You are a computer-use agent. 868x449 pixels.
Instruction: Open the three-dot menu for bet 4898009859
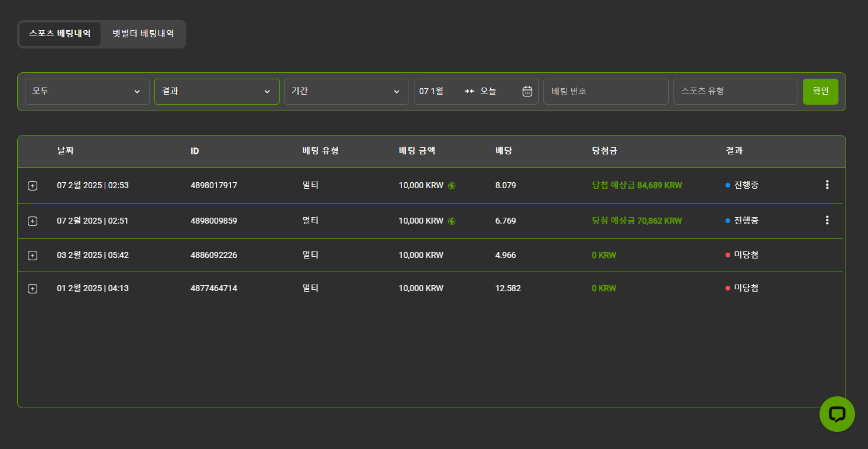(x=827, y=220)
